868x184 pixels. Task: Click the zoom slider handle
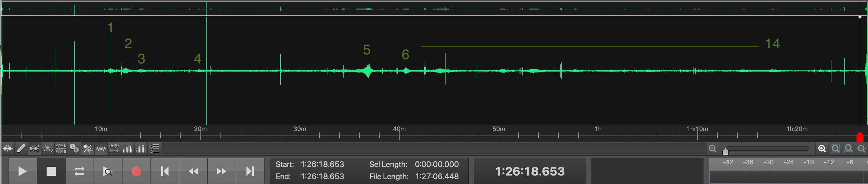[726, 151]
